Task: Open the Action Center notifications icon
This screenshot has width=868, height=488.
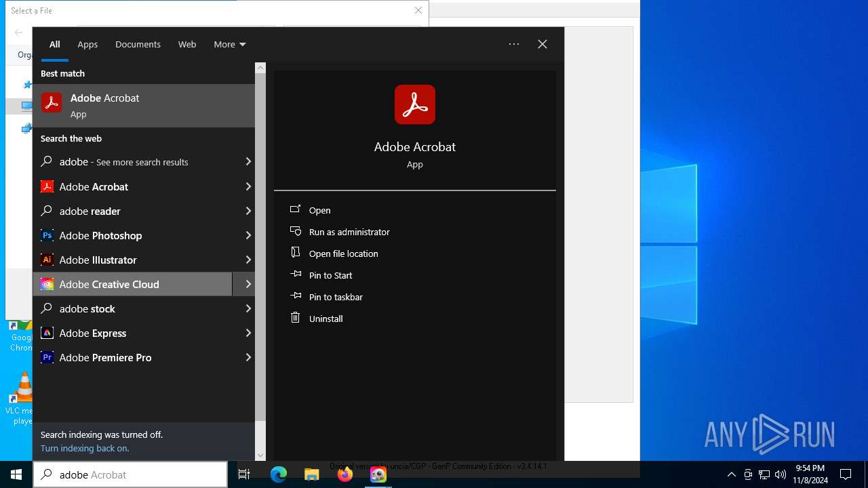Action: [846, 474]
